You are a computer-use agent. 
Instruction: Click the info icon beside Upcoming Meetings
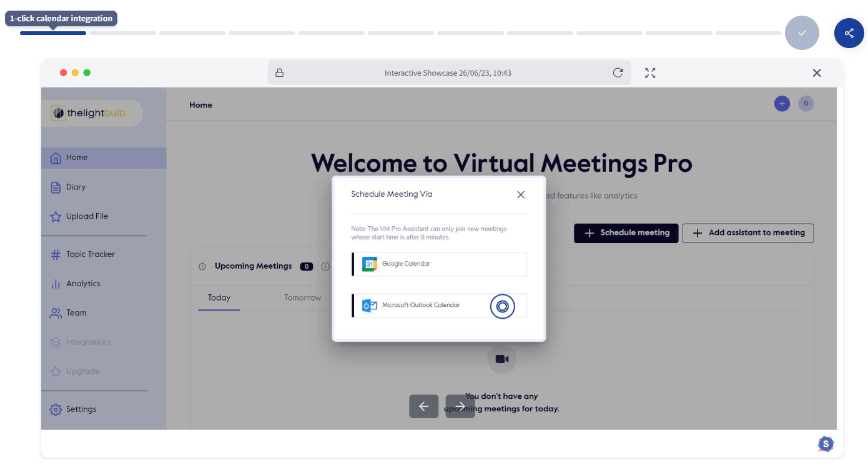point(325,266)
